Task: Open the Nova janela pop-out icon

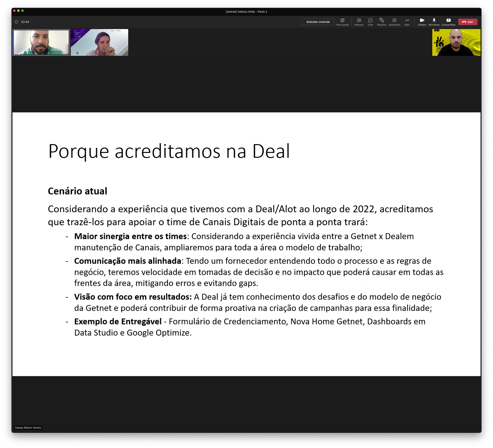Action: pyautogui.click(x=342, y=22)
